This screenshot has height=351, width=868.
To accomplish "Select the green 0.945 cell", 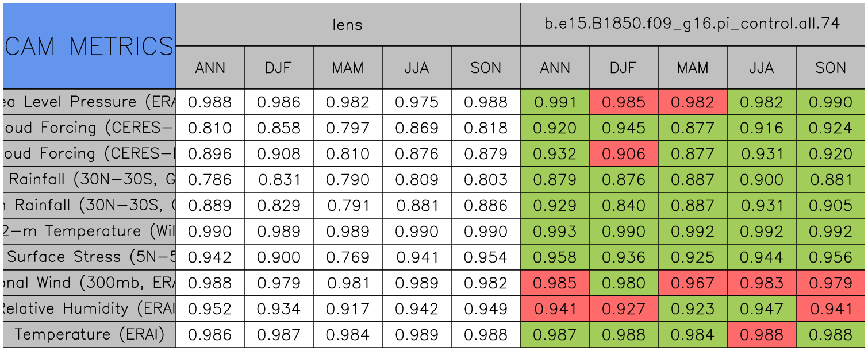I will pyautogui.click(x=624, y=128).
